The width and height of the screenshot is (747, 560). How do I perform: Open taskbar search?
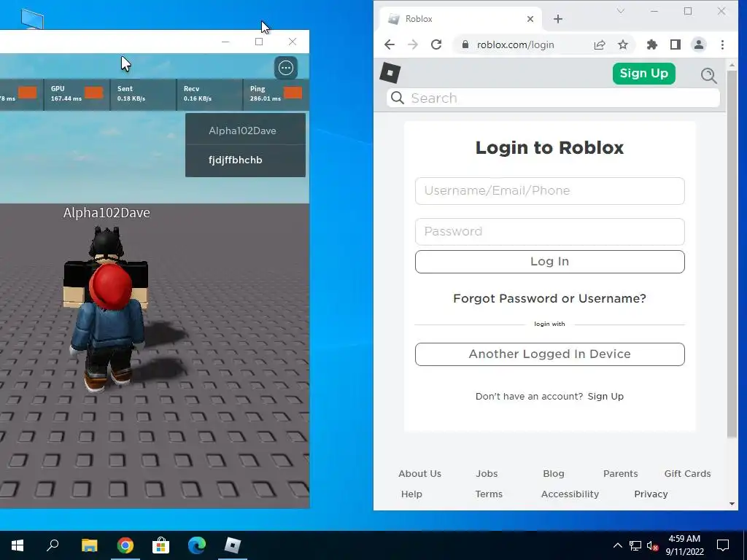coord(53,545)
